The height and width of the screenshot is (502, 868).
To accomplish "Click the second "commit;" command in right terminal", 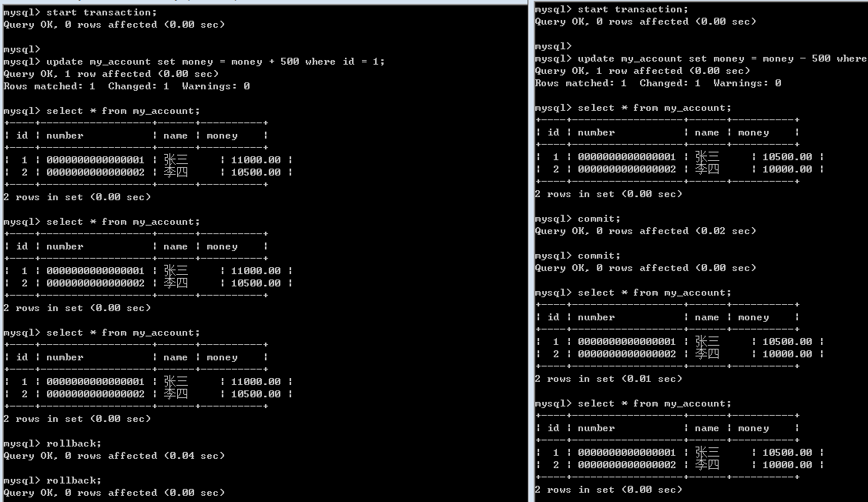I will pyautogui.click(x=578, y=256).
